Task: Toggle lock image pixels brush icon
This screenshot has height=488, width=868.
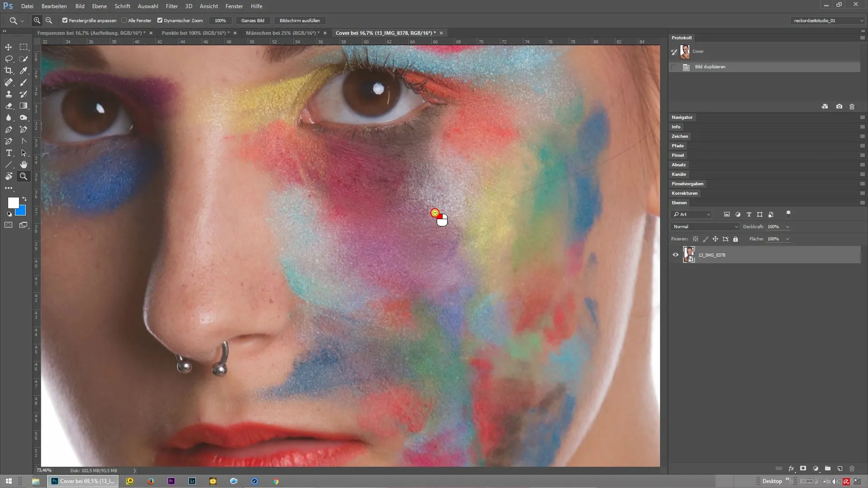Action: (705, 239)
